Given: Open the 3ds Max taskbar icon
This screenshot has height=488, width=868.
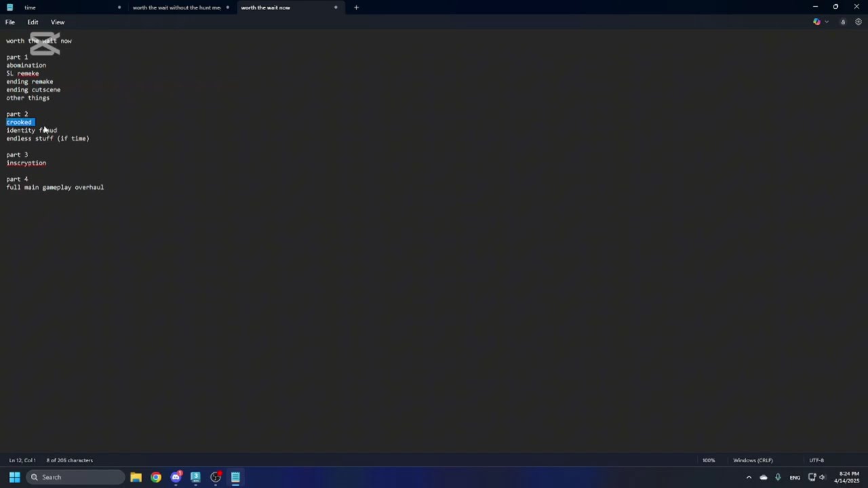Looking at the screenshot, I should click(195, 477).
